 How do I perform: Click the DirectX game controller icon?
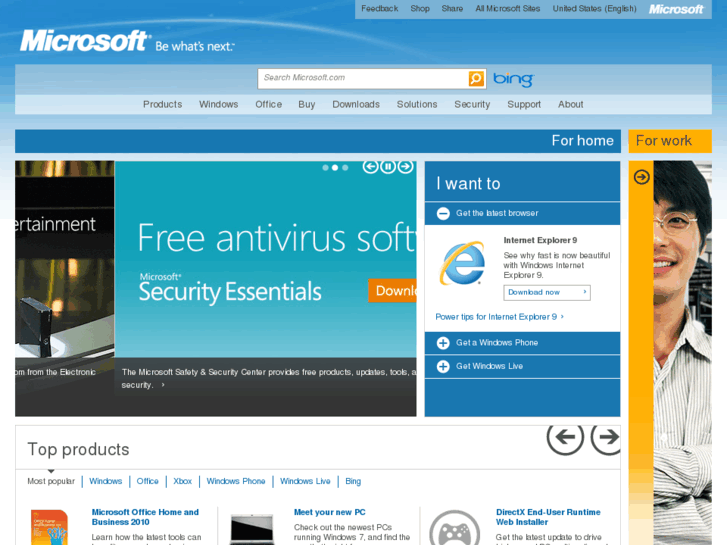(x=454, y=528)
